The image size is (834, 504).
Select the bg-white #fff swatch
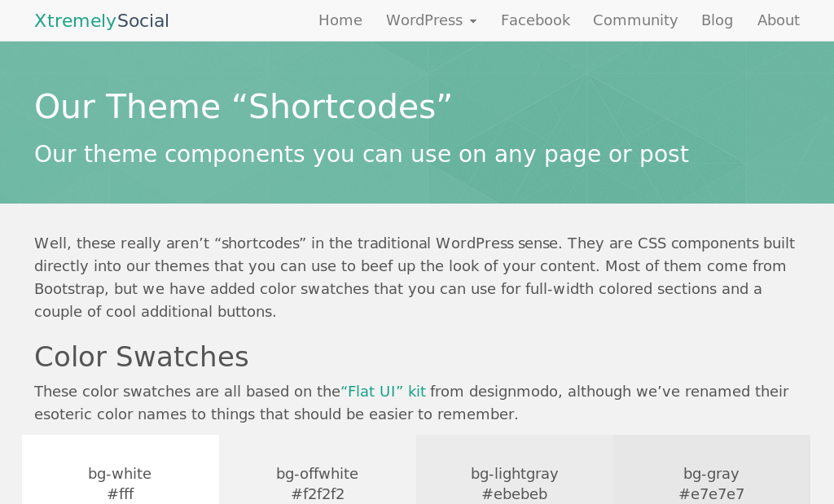click(121, 470)
